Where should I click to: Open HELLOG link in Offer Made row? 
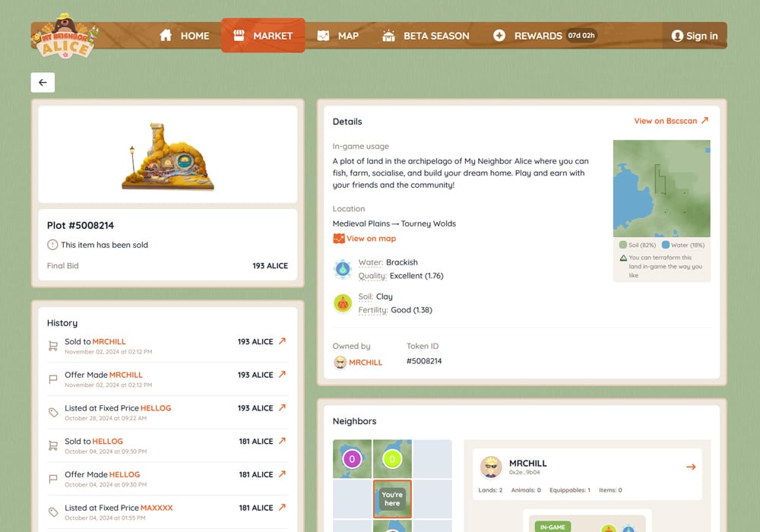(125, 474)
